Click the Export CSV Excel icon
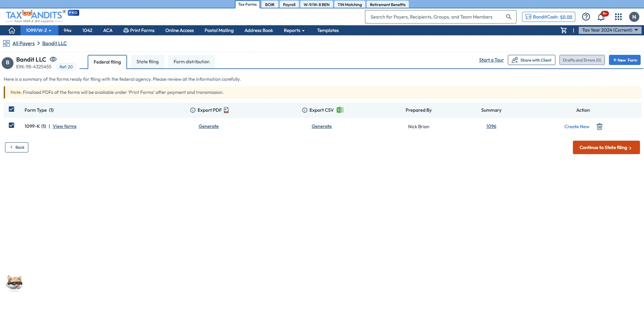Screen dimensions: 644x315 pos(340,110)
